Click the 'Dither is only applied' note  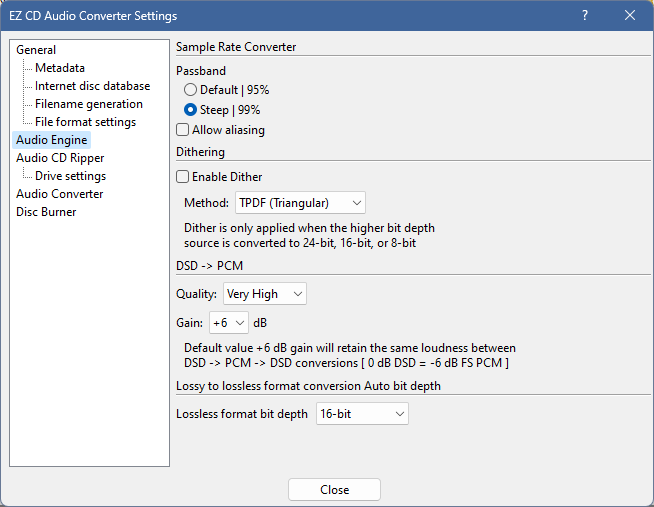click(309, 235)
